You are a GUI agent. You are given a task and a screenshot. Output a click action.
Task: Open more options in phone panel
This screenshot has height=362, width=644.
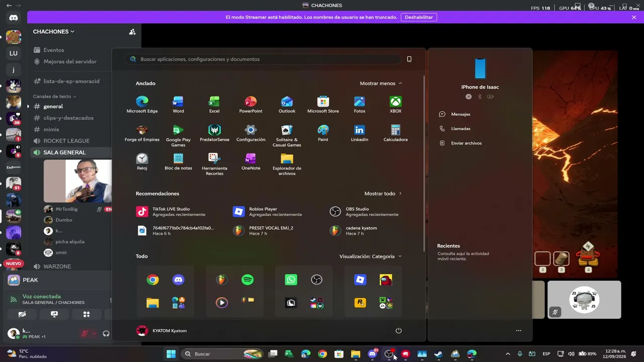click(519, 330)
